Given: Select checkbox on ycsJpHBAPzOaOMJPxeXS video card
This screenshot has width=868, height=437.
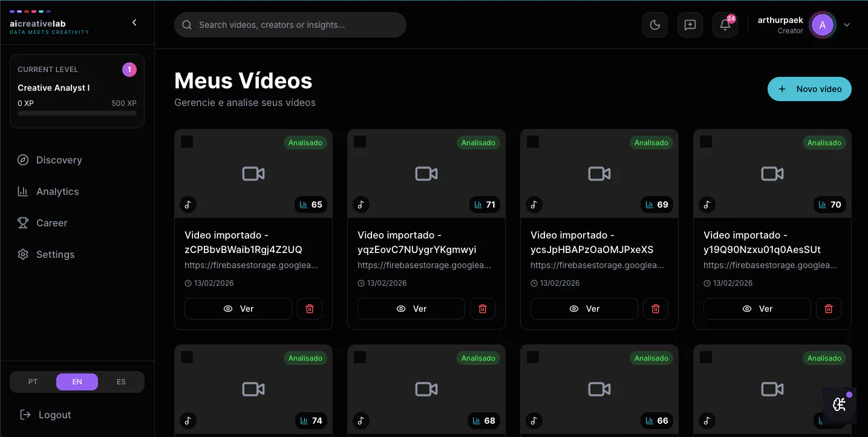Looking at the screenshot, I should (533, 142).
